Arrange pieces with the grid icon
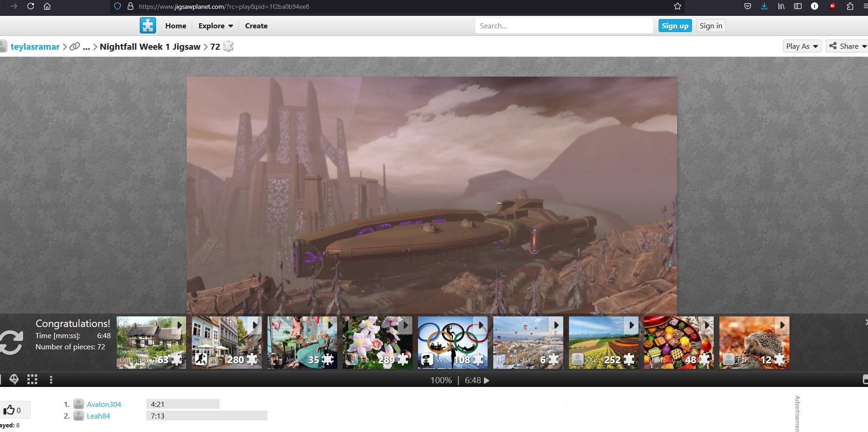Viewport: 868px width, 432px height. click(x=32, y=380)
